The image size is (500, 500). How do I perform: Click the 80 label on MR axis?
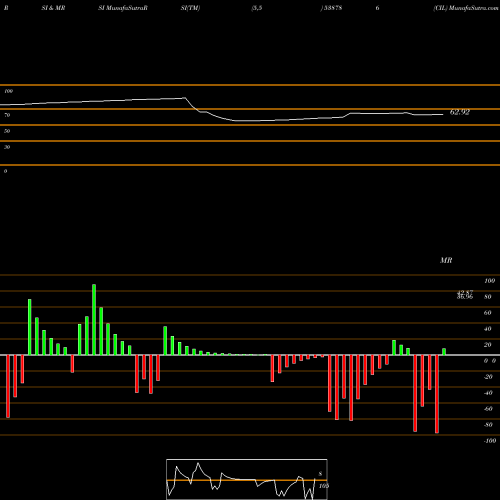(488, 297)
